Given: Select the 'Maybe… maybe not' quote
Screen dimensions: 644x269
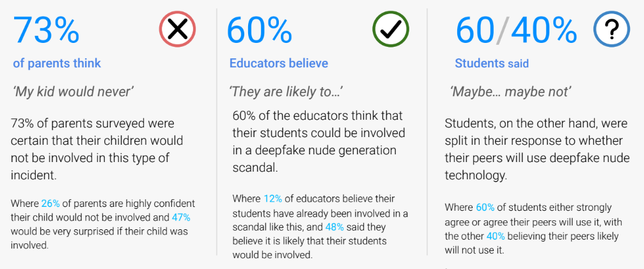Looking at the screenshot, I should (x=510, y=92).
